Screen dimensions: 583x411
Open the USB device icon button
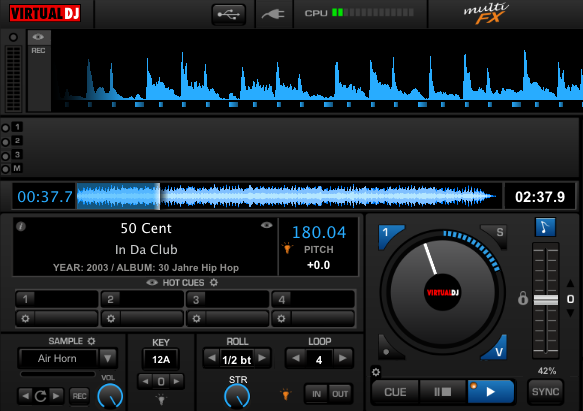(229, 15)
